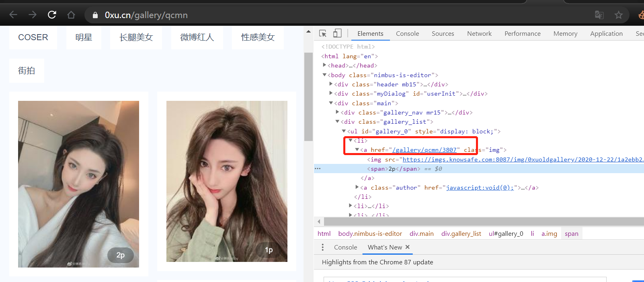Image resolution: width=644 pixels, height=282 pixels.
Task: Close the What's New drawer tab
Action: [408, 247]
